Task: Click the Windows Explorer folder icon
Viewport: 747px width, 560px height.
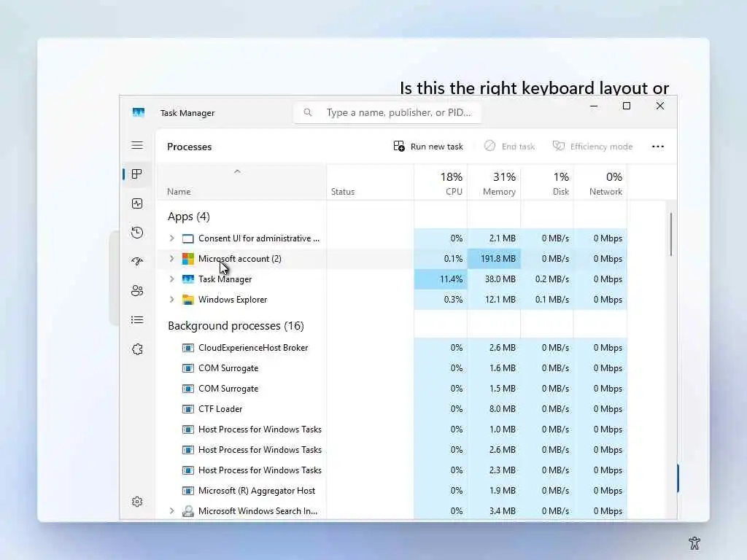Action: click(188, 300)
